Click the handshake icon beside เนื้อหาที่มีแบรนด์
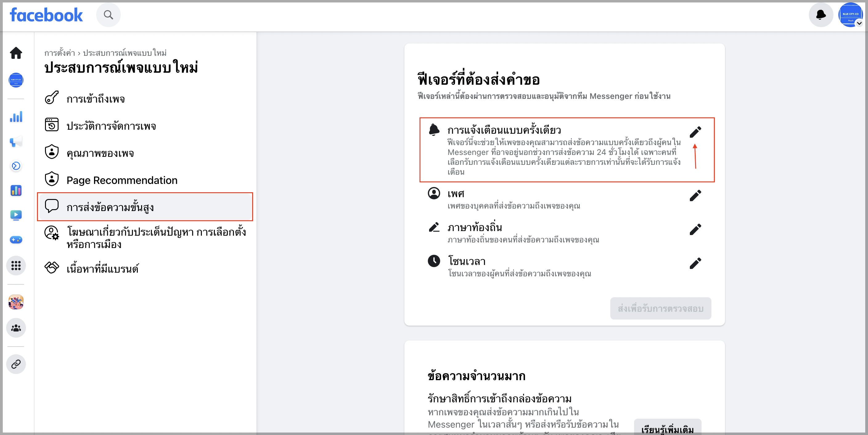 (51, 268)
